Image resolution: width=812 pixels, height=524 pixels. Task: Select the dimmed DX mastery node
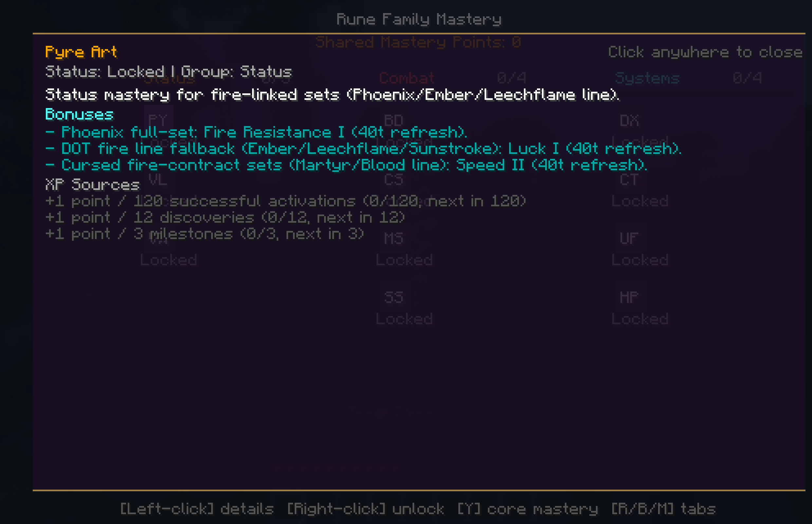pyautogui.click(x=629, y=121)
